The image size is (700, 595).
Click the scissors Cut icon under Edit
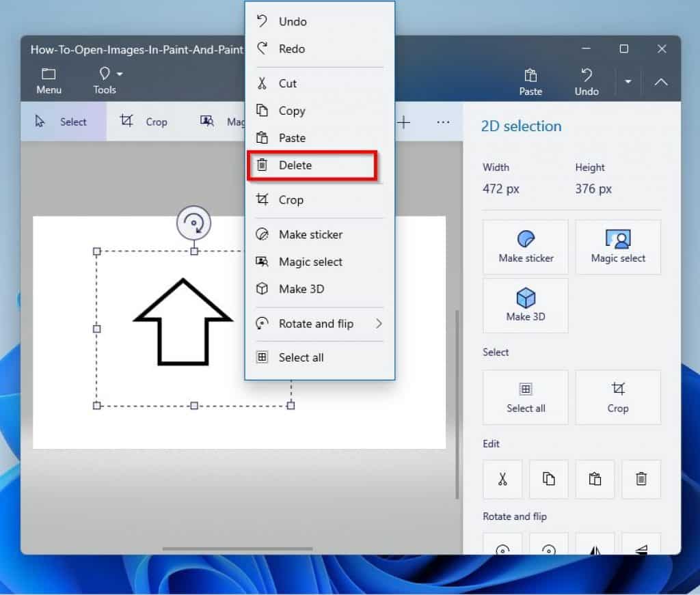502,479
